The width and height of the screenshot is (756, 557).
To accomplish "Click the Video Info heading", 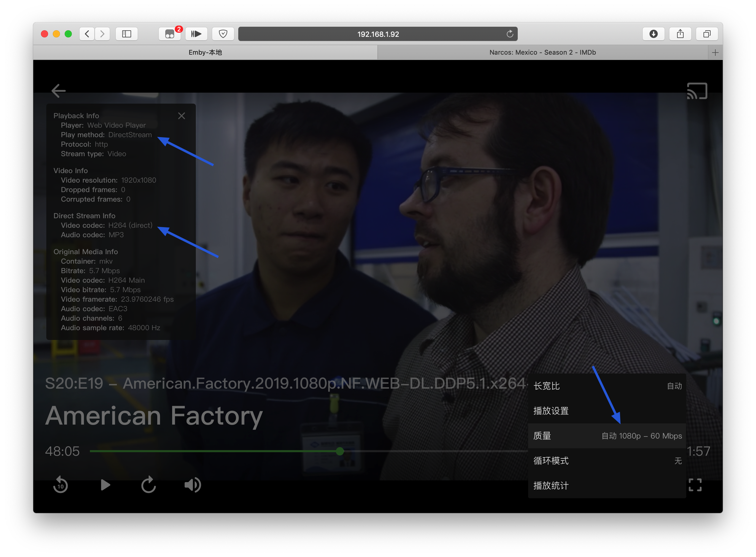I will tap(70, 171).
